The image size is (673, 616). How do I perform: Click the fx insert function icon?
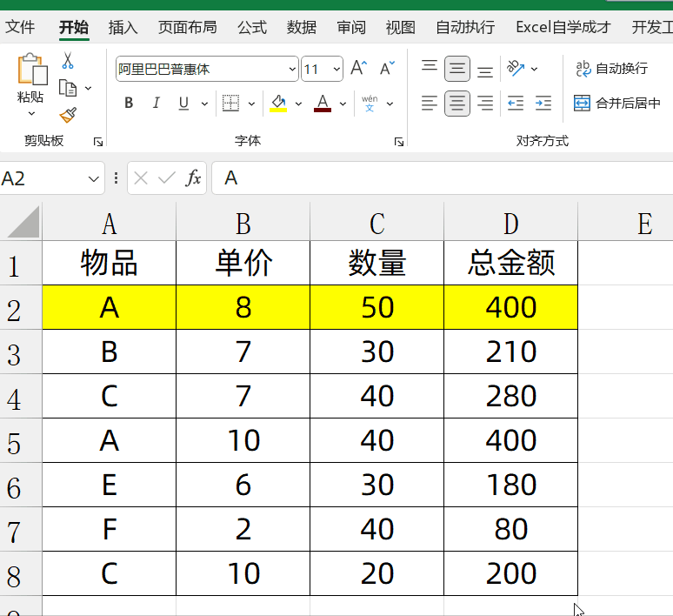point(193,177)
